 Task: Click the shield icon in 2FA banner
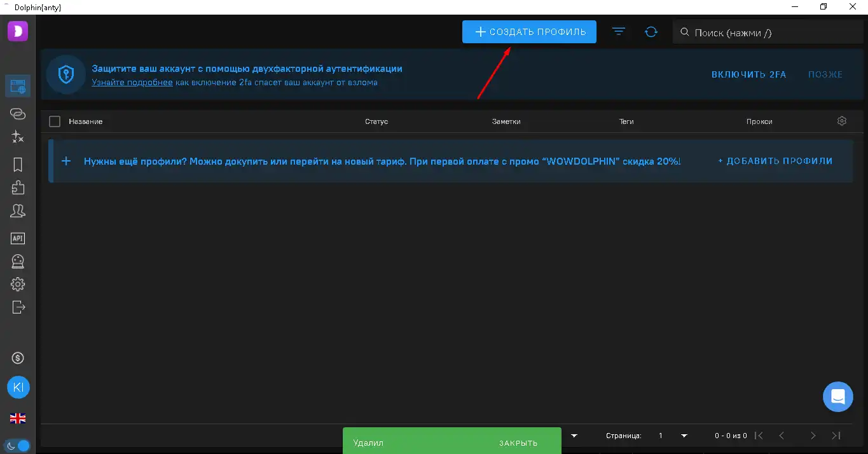(x=65, y=74)
